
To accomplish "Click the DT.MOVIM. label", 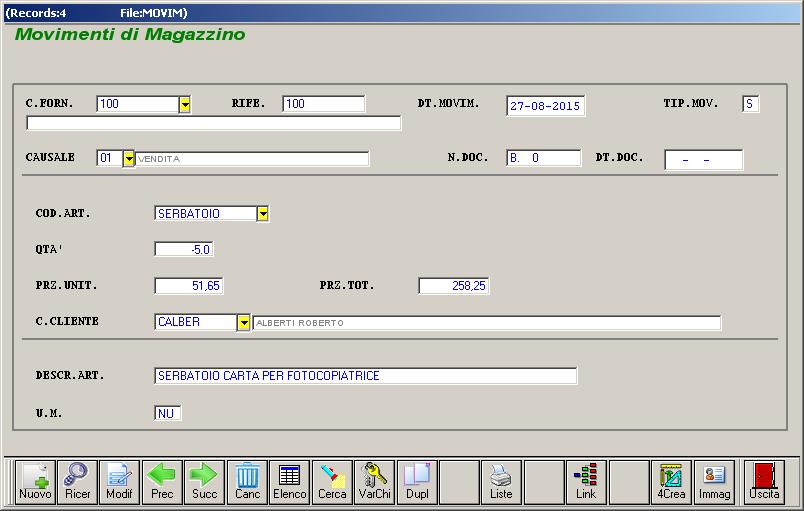I will point(449,104).
